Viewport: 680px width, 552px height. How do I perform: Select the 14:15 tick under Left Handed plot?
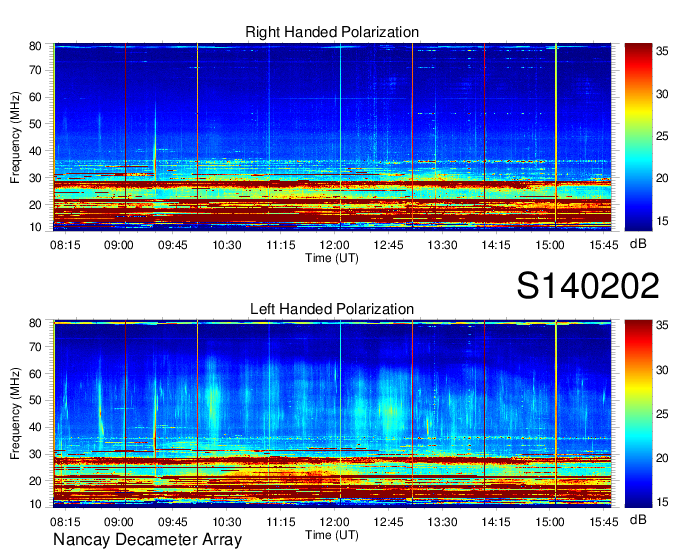(x=496, y=522)
